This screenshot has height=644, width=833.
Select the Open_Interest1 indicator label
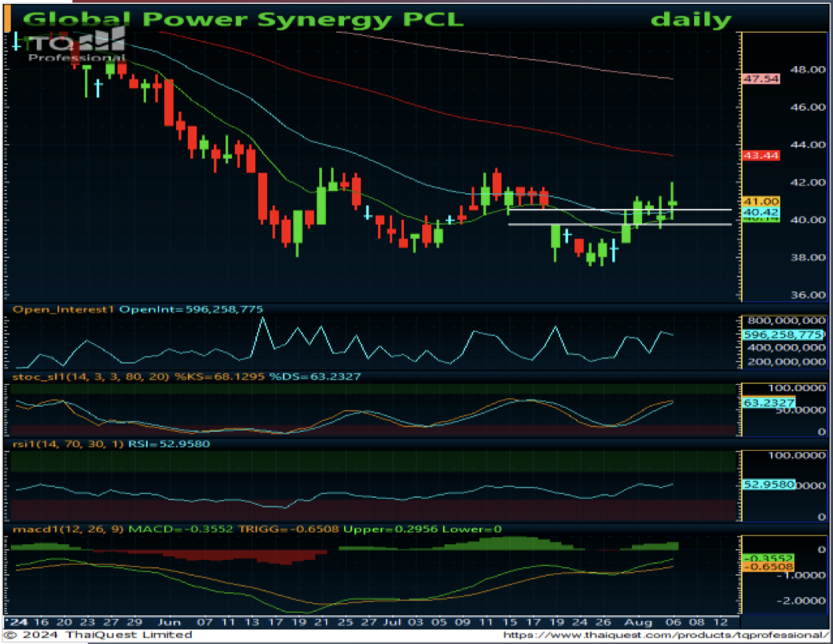pos(63,309)
